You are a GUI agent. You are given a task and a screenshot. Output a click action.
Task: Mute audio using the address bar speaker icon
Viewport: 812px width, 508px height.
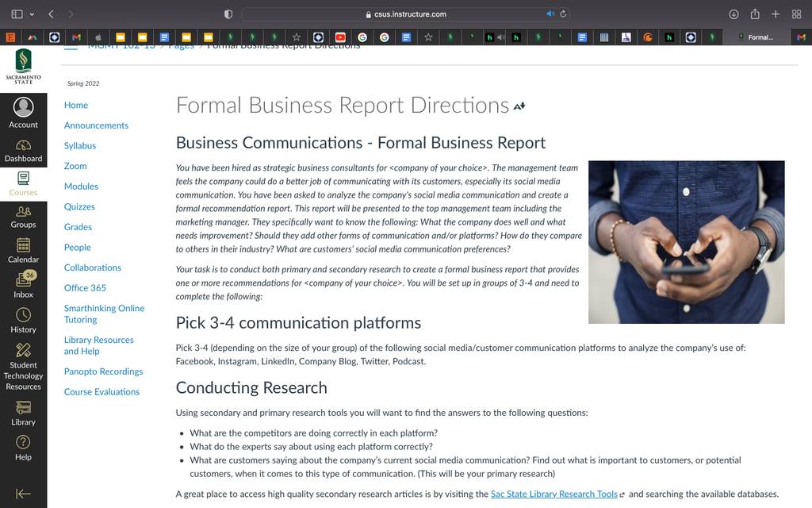click(x=550, y=14)
